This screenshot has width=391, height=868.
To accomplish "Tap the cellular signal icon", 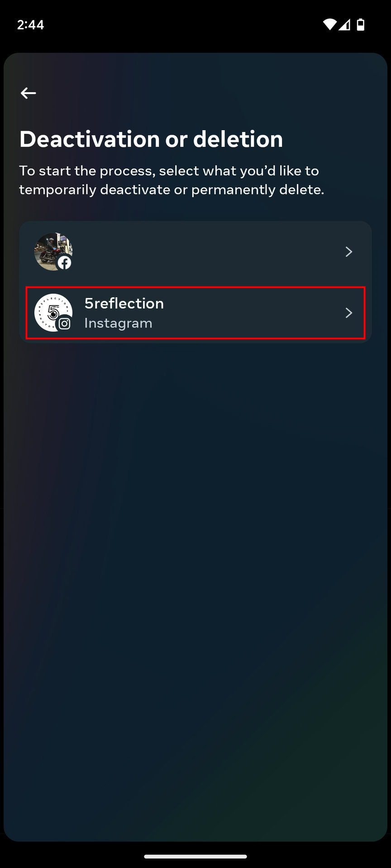I will tap(345, 24).
